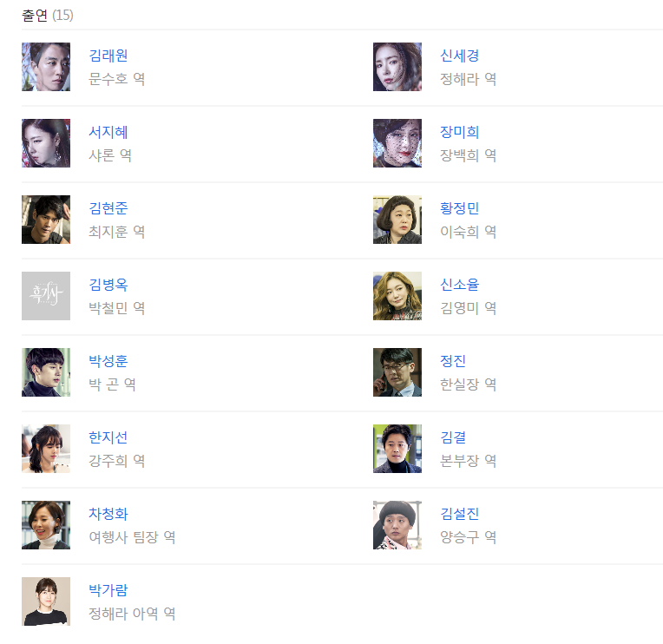This screenshot has width=663, height=644.
Task: Click 신세경's profile photo thumbnail
Action: pyautogui.click(x=397, y=67)
